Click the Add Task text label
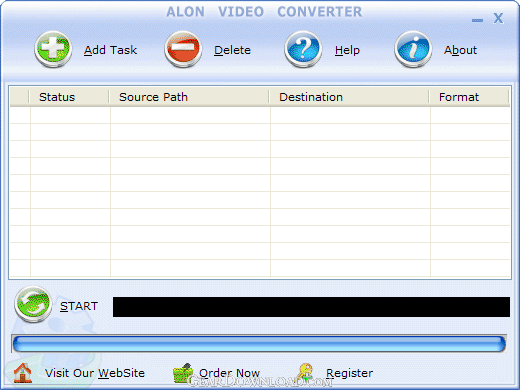 (110, 50)
